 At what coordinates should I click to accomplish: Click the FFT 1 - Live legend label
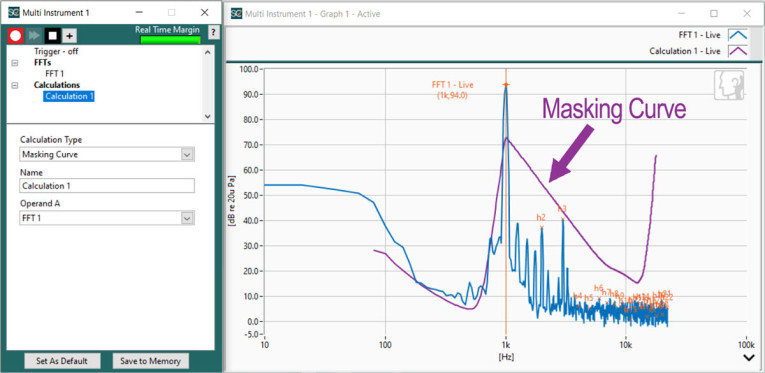(699, 35)
